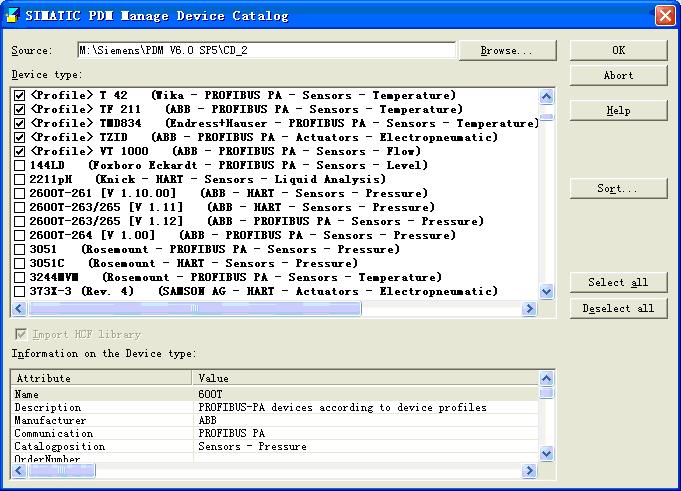Select the 373X-3 SAMSON AG row text
This screenshot has width=681, height=491.
264,291
